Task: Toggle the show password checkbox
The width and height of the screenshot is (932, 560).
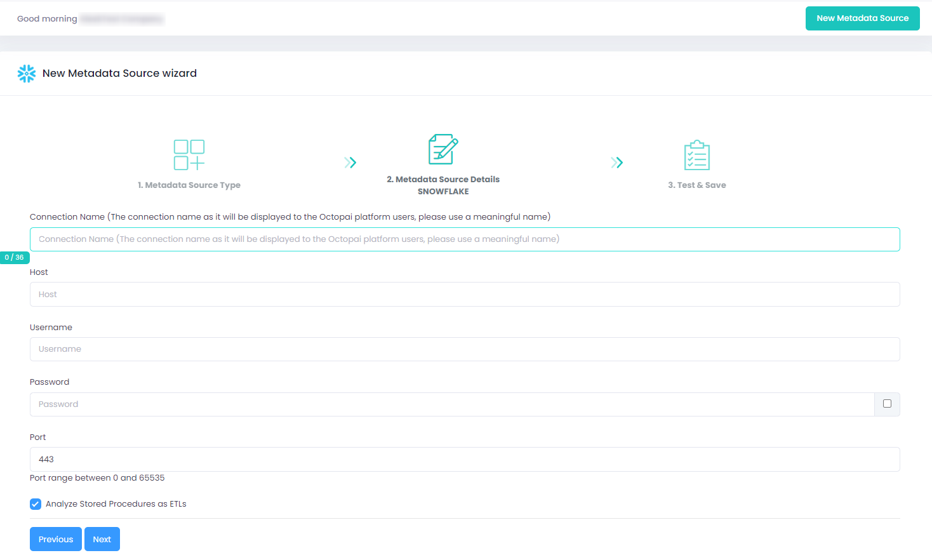Action: pos(887,404)
